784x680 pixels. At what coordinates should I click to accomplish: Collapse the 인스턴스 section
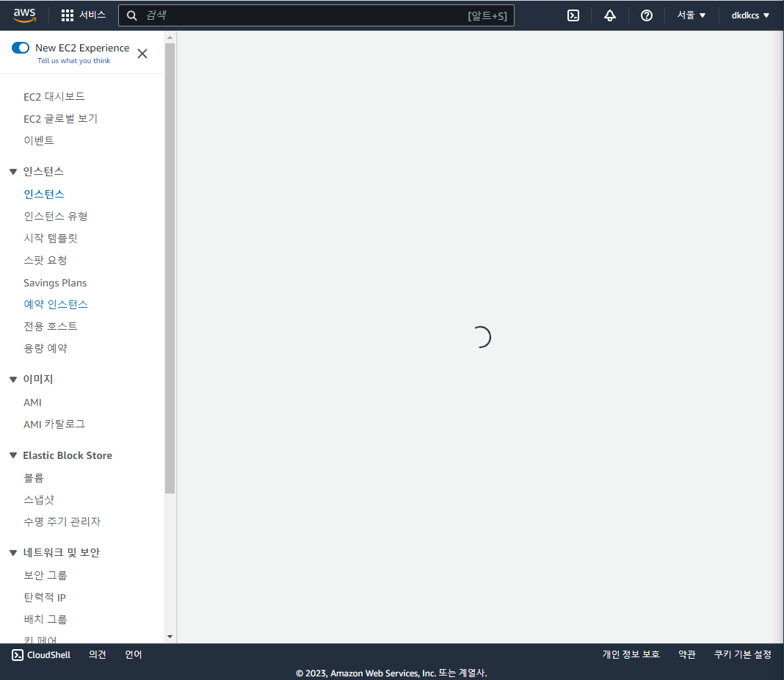(x=13, y=172)
